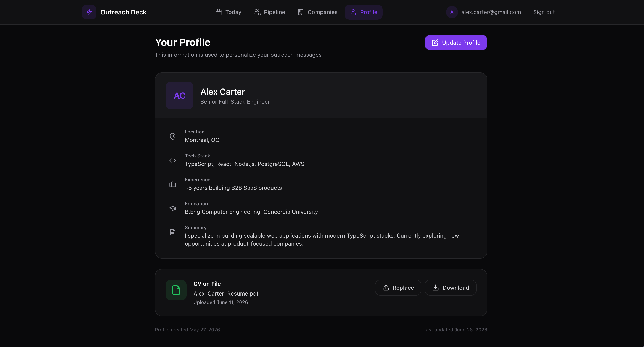Click the Tech Stack code brackets icon
The image size is (644, 347).
point(172,161)
